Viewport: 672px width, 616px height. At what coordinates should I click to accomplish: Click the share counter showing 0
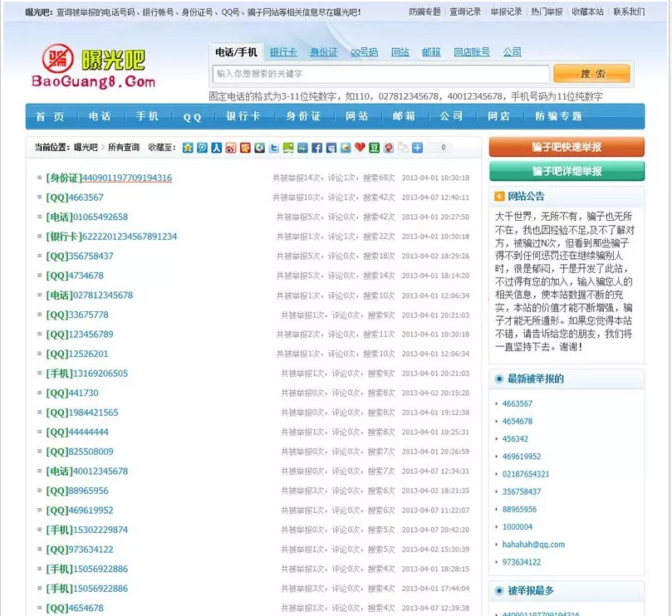(x=443, y=148)
